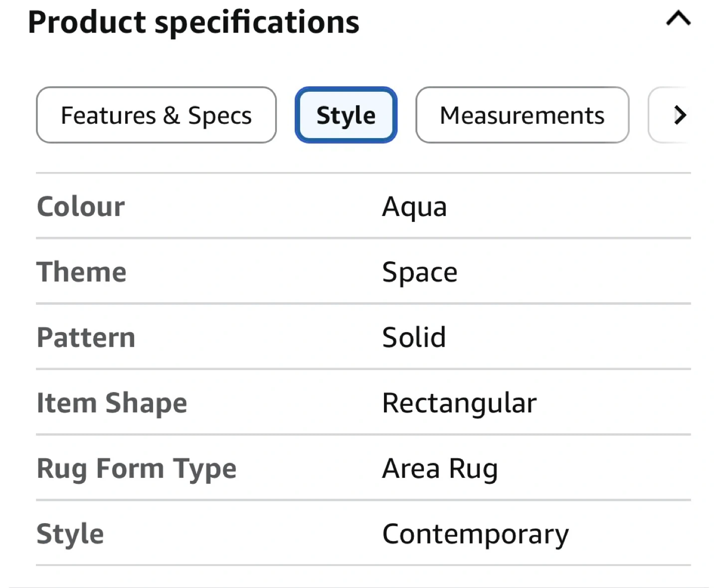Select the Solid pattern value

click(414, 338)
